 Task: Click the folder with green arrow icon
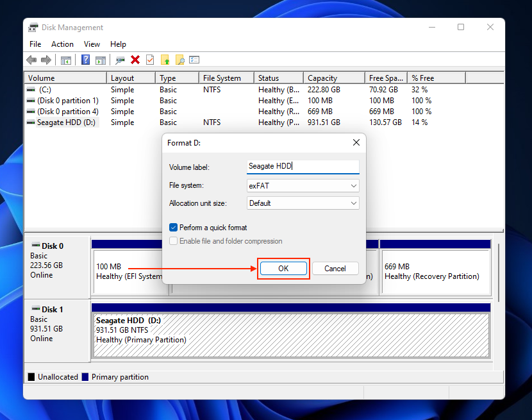(x=165, y=60)
